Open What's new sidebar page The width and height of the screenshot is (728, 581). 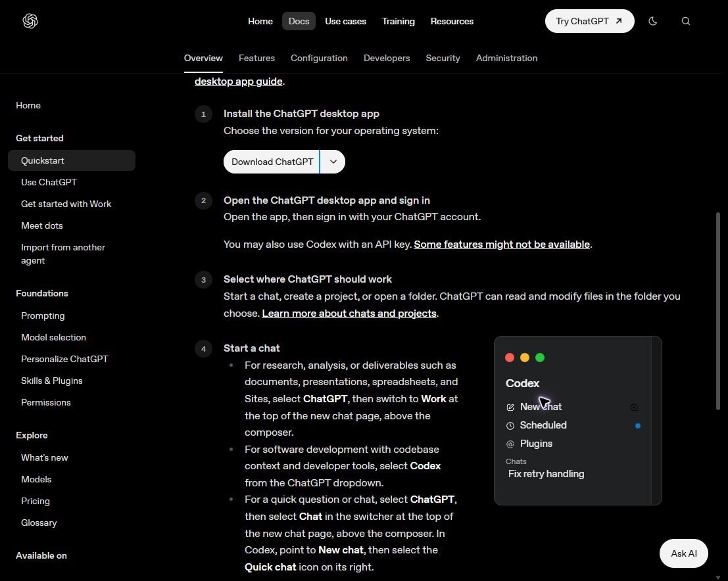point(45,457)
